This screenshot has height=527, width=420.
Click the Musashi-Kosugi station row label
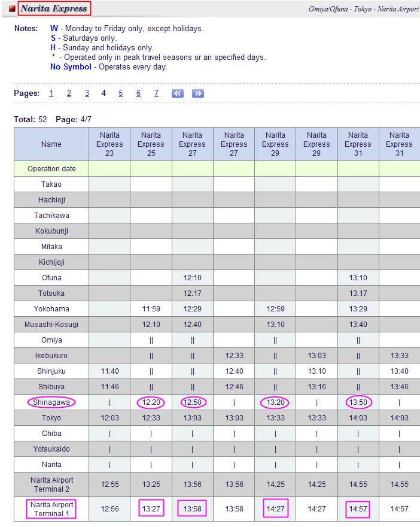[51, 325]
